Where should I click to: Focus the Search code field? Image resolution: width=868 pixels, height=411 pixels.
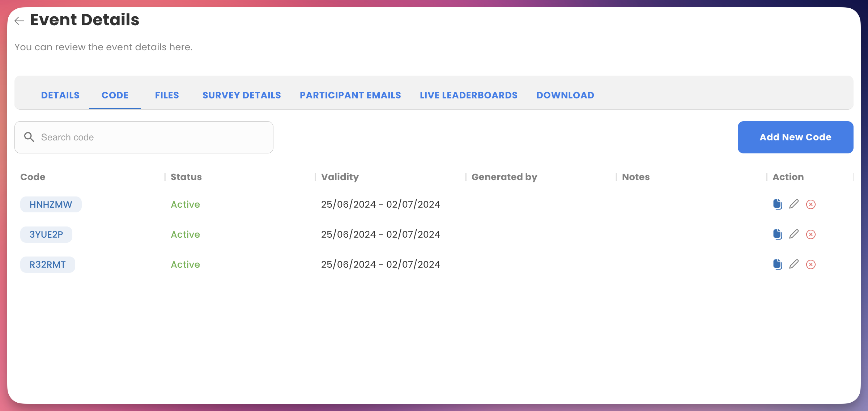tap(152, 137)
